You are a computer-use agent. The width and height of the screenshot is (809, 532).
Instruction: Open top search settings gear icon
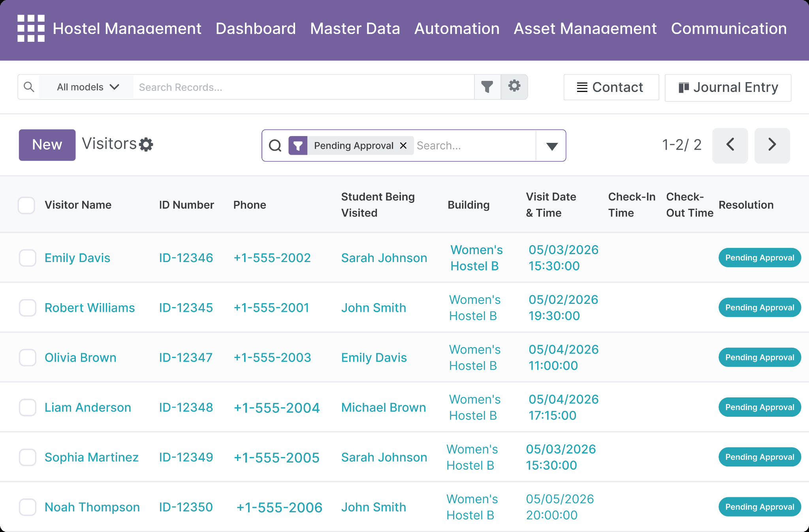pos(514,86)
